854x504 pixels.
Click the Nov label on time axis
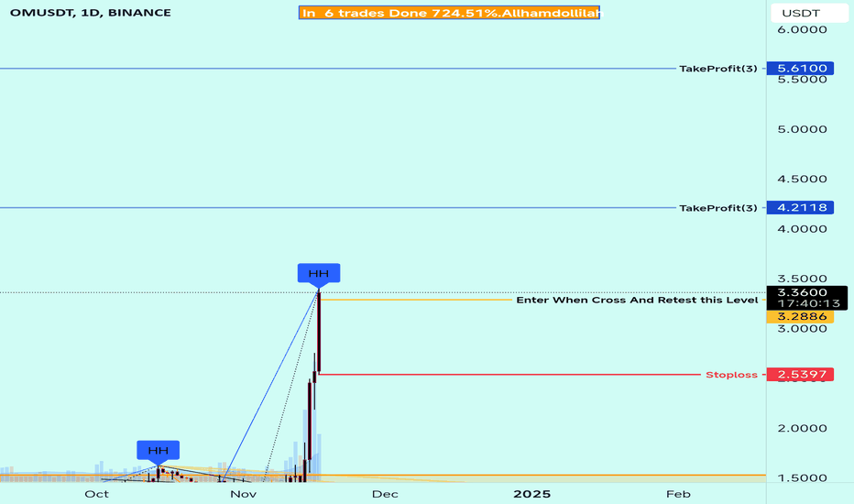tap(243, 494)
